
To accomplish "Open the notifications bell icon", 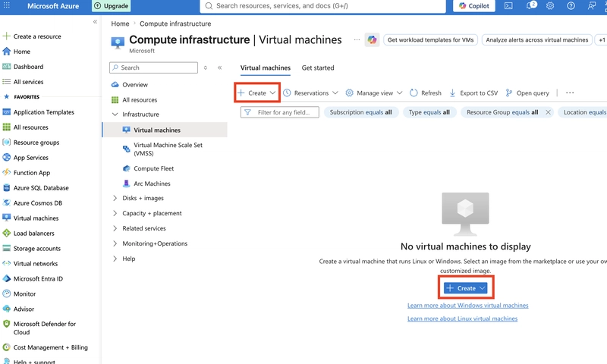I will (x=531, y=6).
